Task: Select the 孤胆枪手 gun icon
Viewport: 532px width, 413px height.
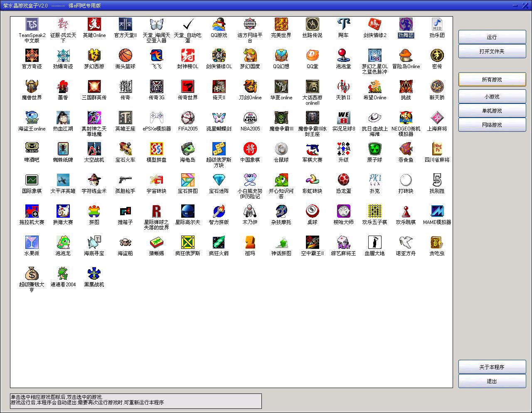Action: pyautogui.click(x=126, y=180)
